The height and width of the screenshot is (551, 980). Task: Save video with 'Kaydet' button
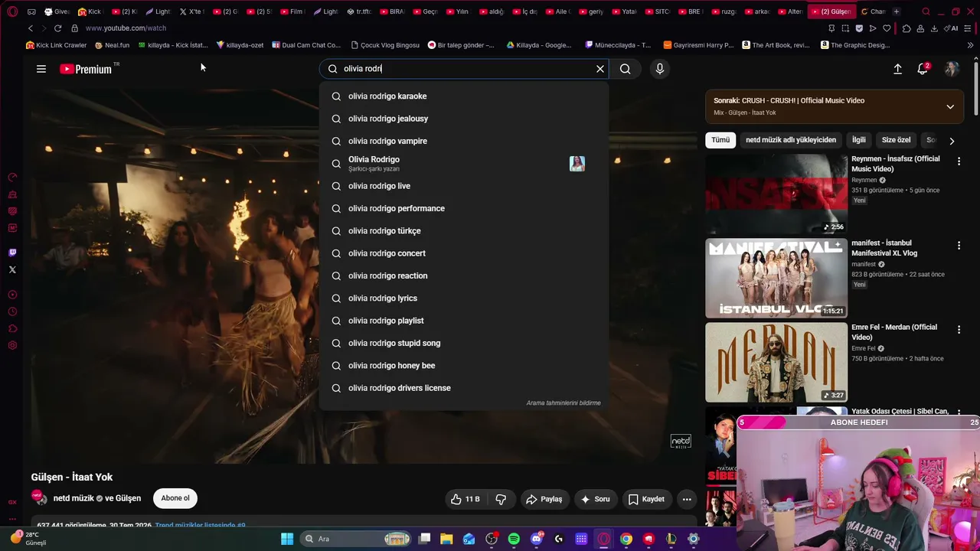tap(647, 499)
